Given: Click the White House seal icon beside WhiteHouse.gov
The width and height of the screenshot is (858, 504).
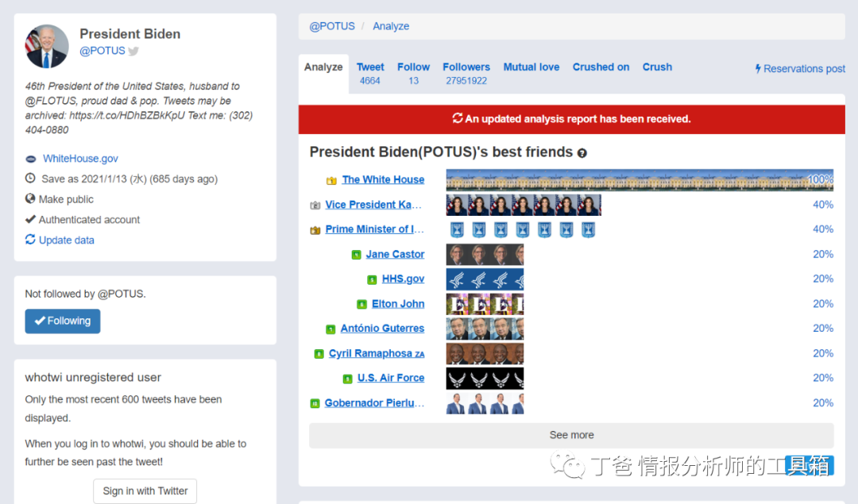Looking at the screenshot, I should click(31, 159).
